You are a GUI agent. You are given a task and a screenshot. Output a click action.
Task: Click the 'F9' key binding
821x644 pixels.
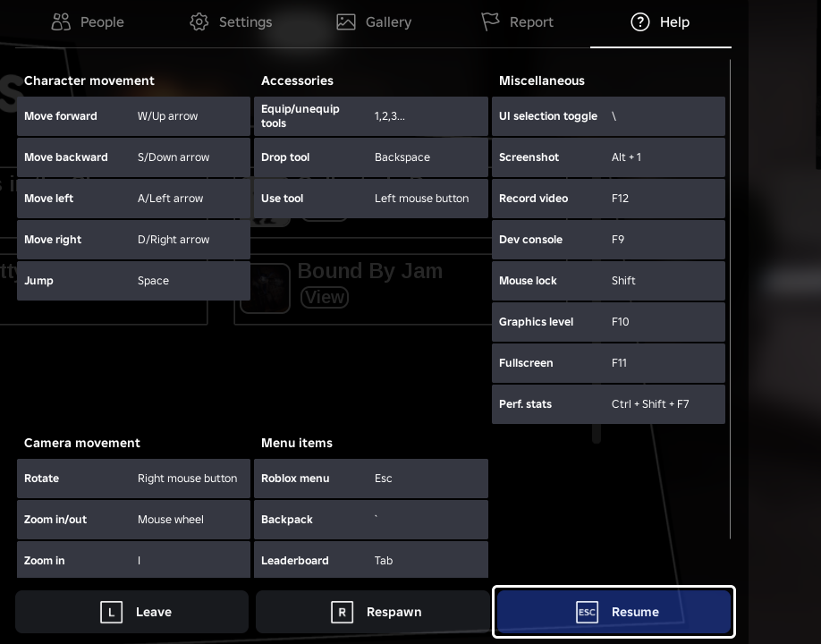tap(618, 240)
